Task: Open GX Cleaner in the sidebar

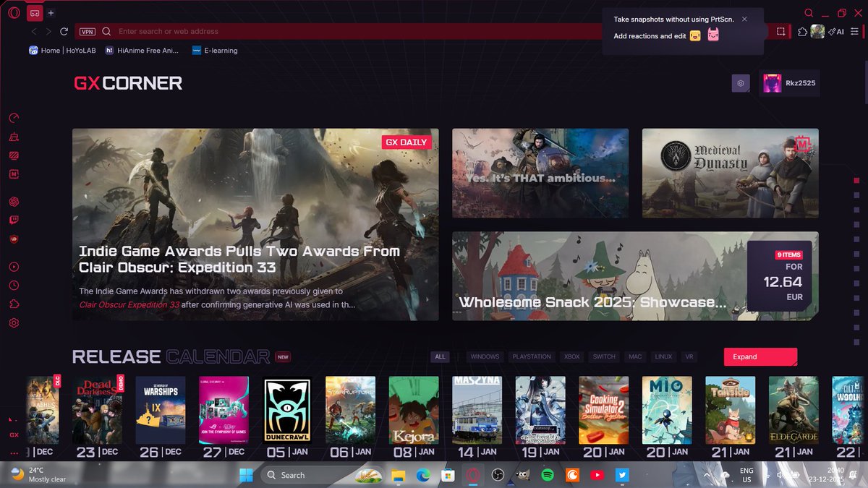Action: point(14,137)
